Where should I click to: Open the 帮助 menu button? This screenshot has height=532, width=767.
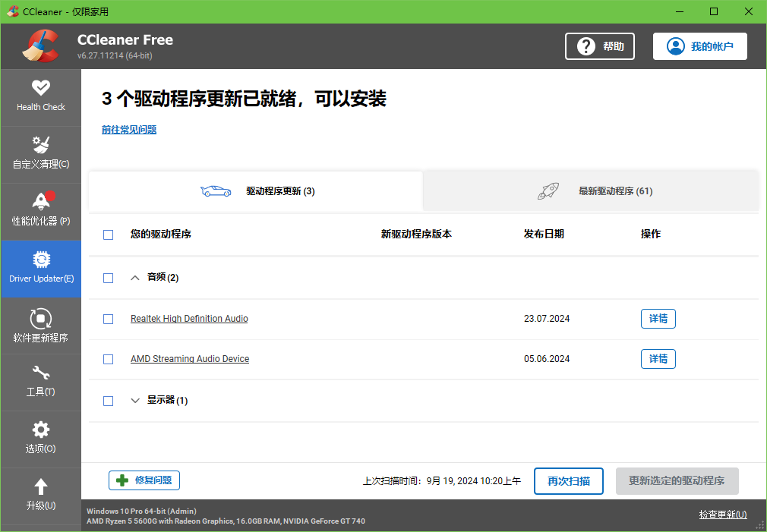[599, 46]
